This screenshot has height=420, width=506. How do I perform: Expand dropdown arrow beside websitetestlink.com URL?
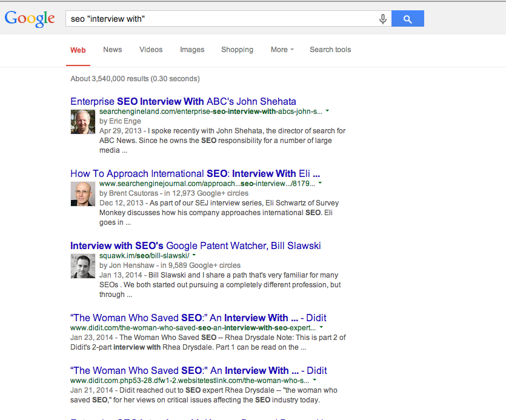coord(315,380)
